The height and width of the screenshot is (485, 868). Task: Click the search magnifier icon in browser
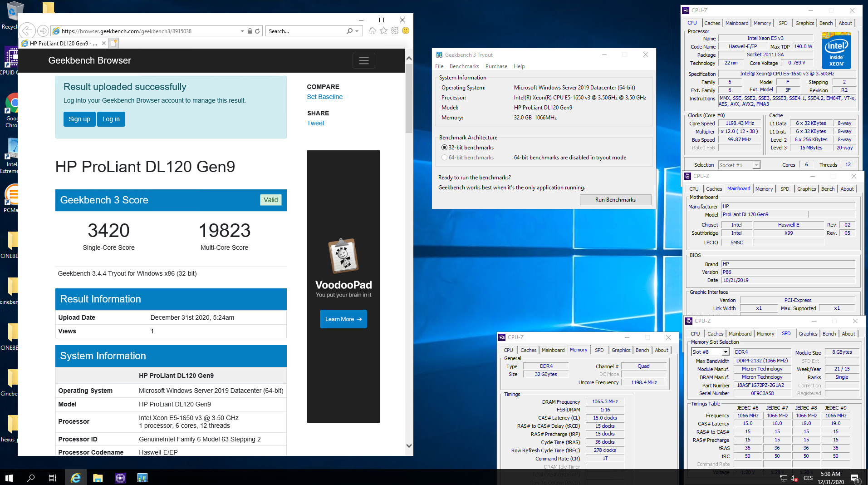coord(349,31)
